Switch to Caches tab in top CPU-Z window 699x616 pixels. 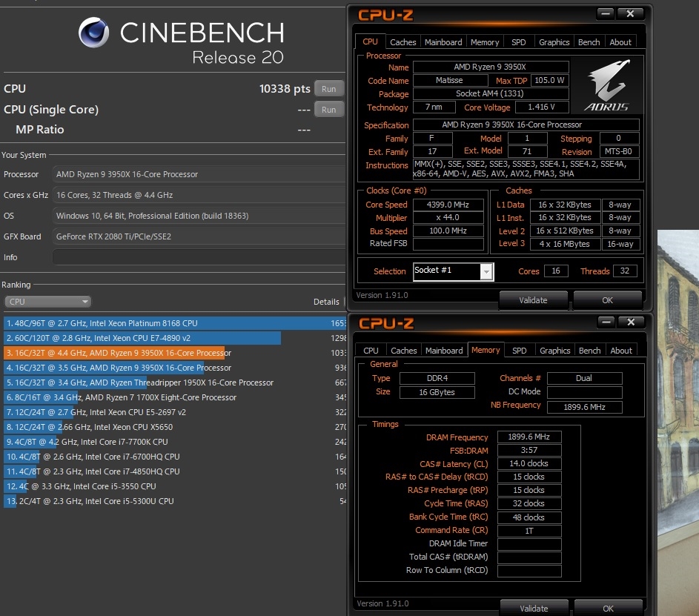coord(403,42)
